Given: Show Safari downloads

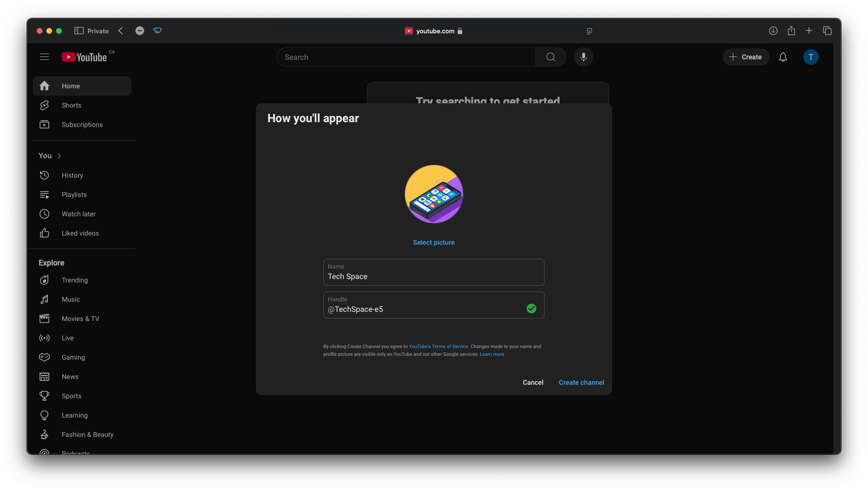Looking at the screenshot, I should [x=773, y=31].
